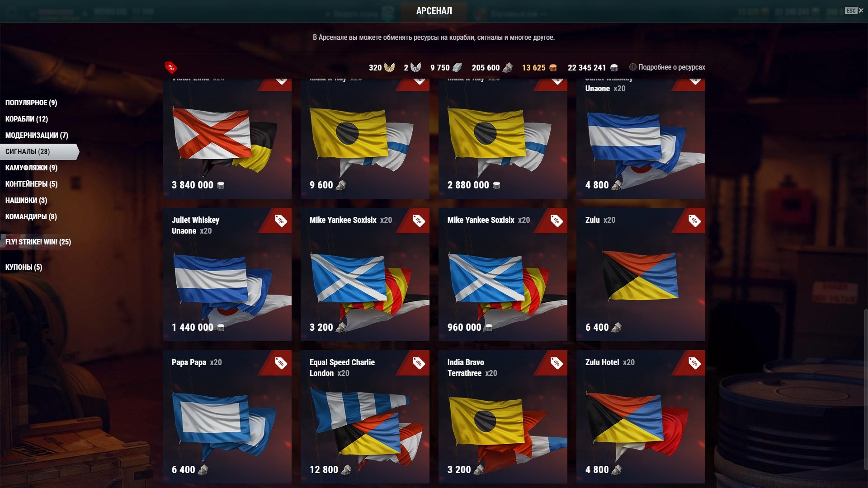Click the discount tag on Zulu x20 card

694,221
